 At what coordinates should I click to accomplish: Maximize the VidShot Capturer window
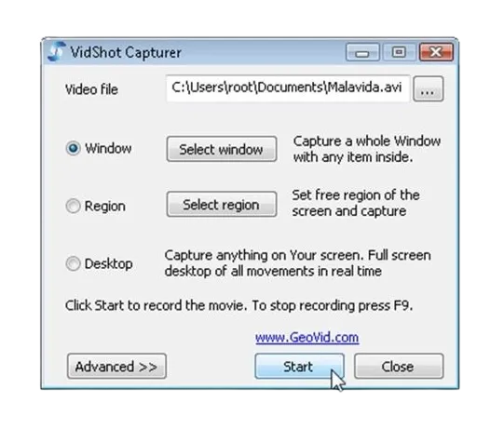(x=399, y=52)
